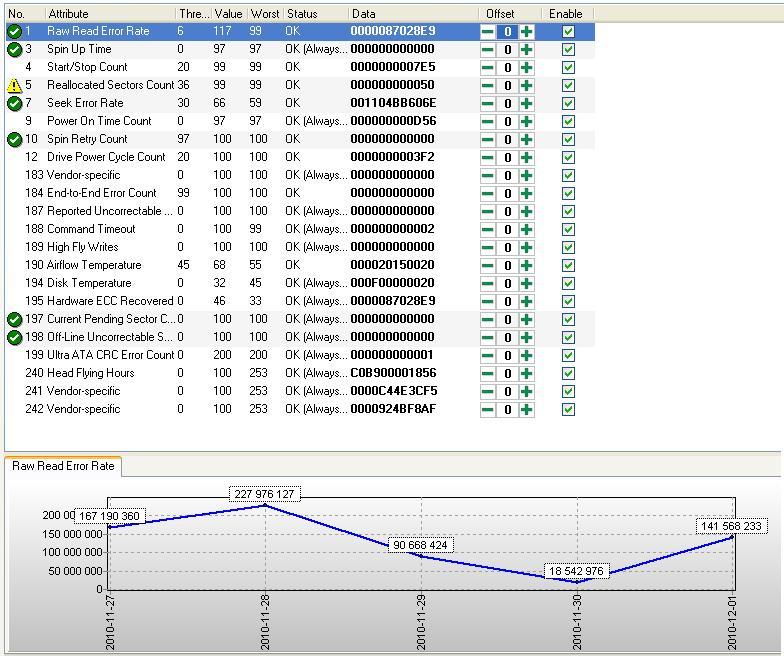Sort by the Enable column header
The image size is (784, 658).
[x=568, y=14]
